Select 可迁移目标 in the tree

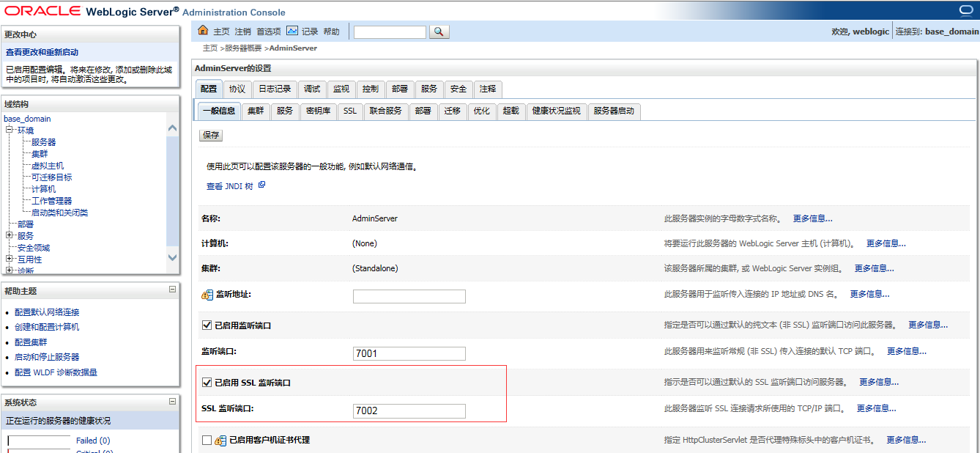[51, 177]
